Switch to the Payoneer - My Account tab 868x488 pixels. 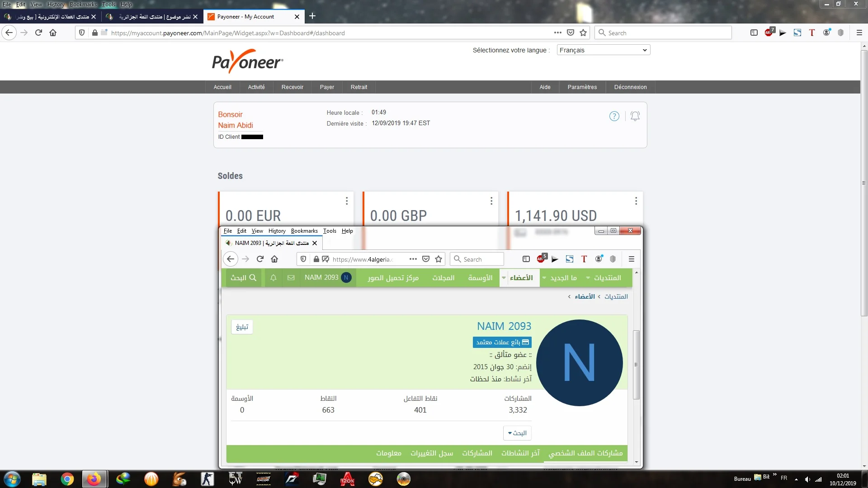[246, 17]
